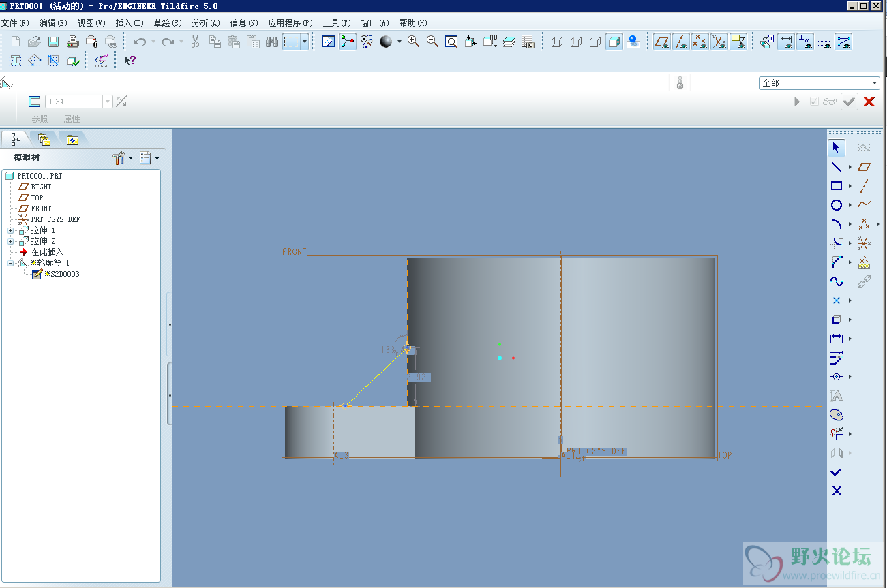Screen dimensions: 887x588
Task: Expand the 拉伸 1 tree node
Action: [x=11, y=230]
